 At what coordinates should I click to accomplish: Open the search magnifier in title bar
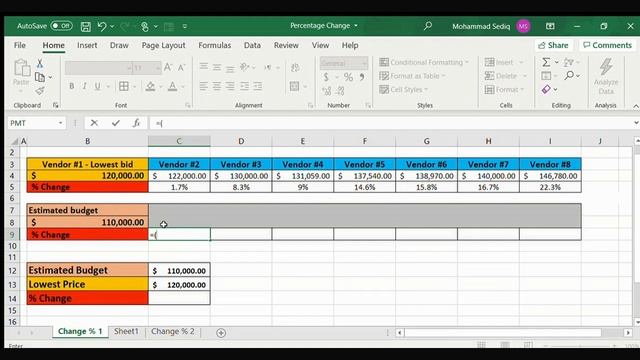428,26
